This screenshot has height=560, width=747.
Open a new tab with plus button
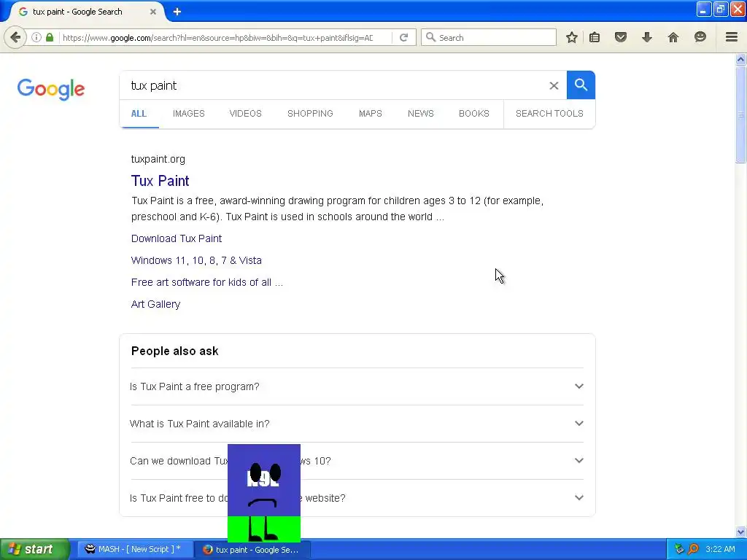pos(177,12)
